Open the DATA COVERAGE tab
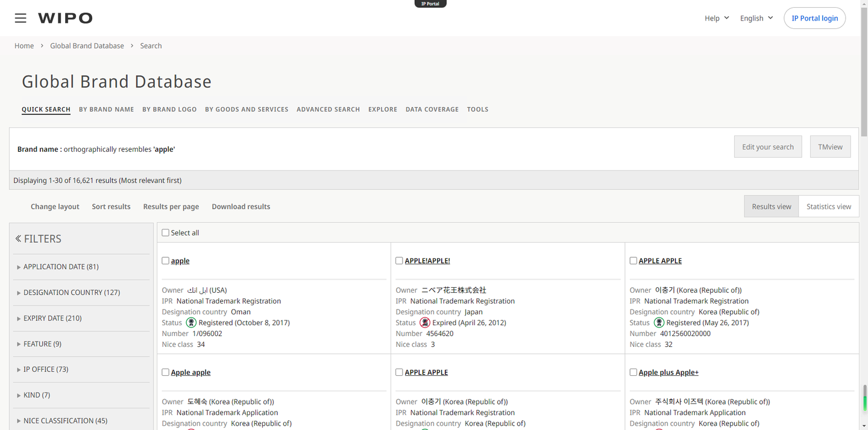The width and height of the screenshot is (868, 430). 432,110
